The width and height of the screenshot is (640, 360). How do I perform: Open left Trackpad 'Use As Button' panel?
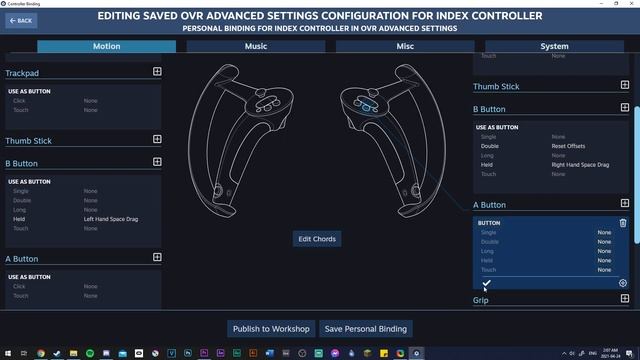coord(83,107)
